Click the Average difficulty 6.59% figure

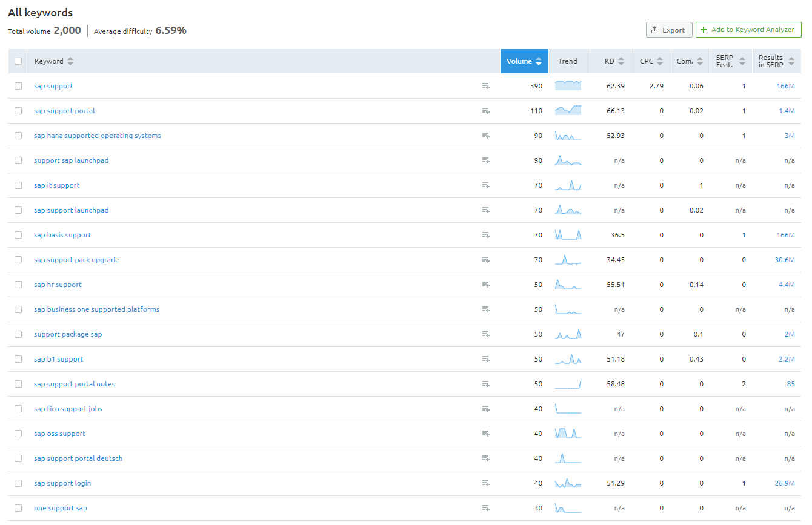171,30
